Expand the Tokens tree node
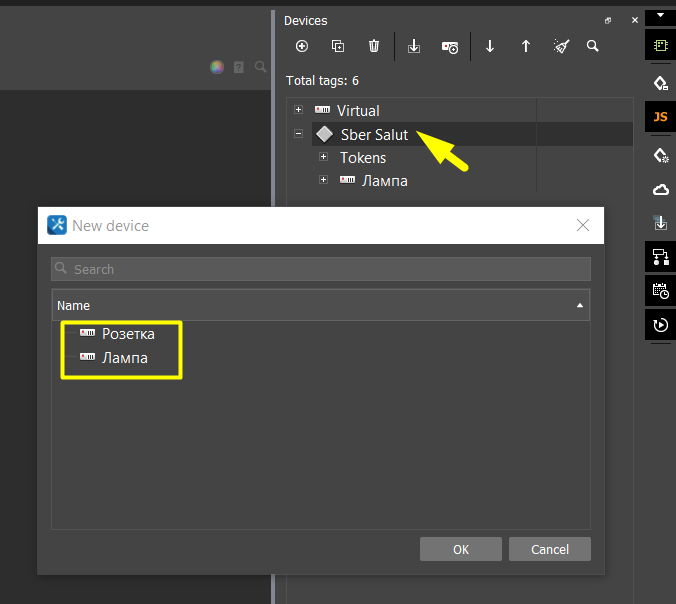Screen dimensions: 676x604 [323, 157]
